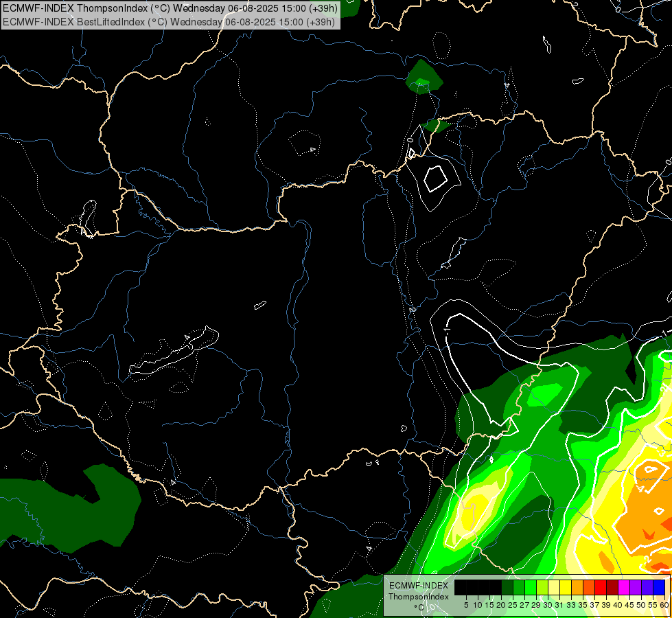The height and width of the screenshot is (618, 672).
Task: Click the legend tick value 37
Action: (595, 605)
